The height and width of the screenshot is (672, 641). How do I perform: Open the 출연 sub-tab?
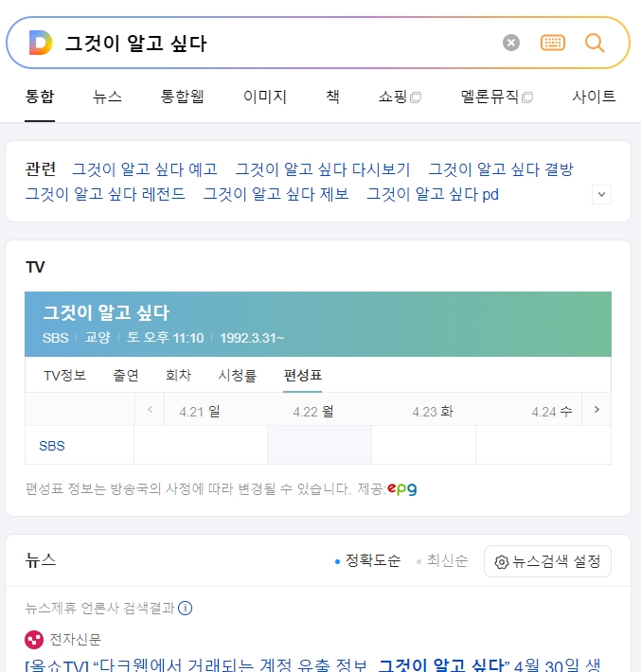coord(126,376)
